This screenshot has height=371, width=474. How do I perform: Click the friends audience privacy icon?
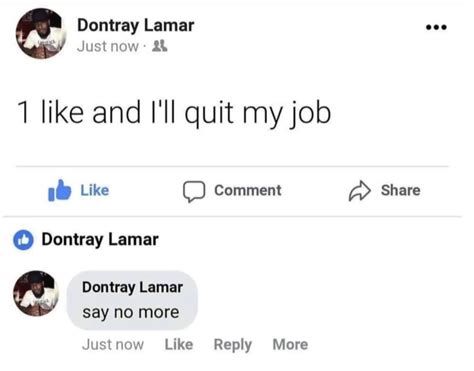pyautogui.click(x=160, y=46)
